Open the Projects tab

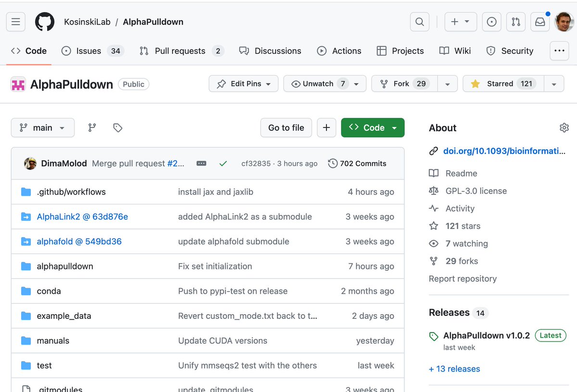pyautogui.click(x=401, y=51)
